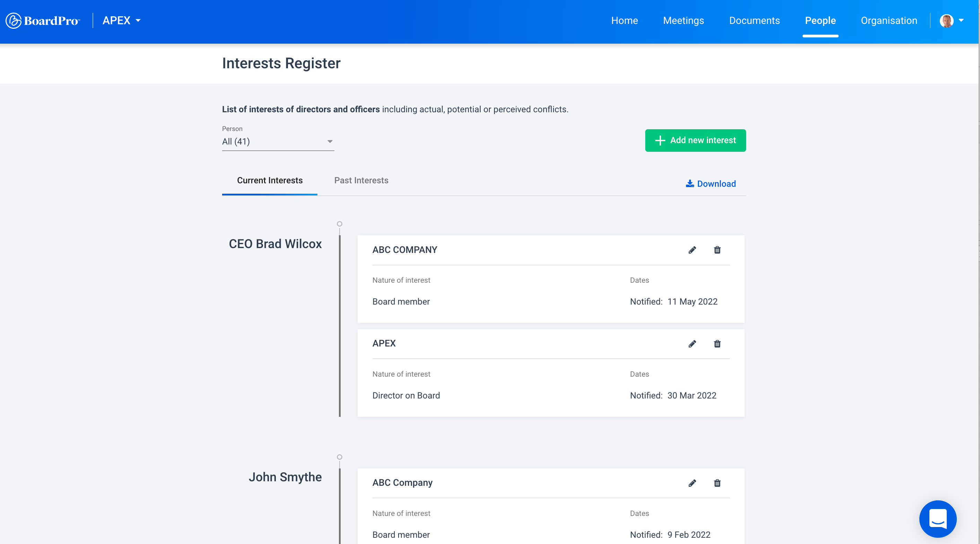Click the edit pencil icon for APEX
This screenshot has height=544, width=980.
tap(693, 343)
